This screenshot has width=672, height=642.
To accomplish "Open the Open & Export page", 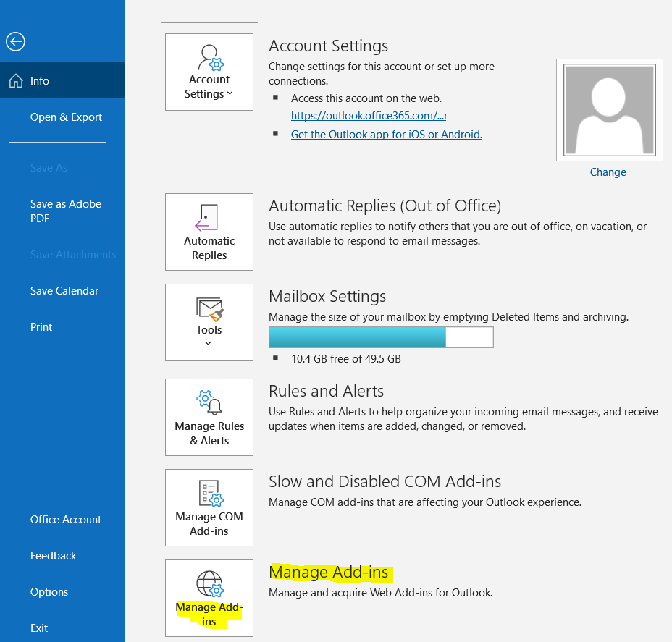I will click(x=66, y=117).
